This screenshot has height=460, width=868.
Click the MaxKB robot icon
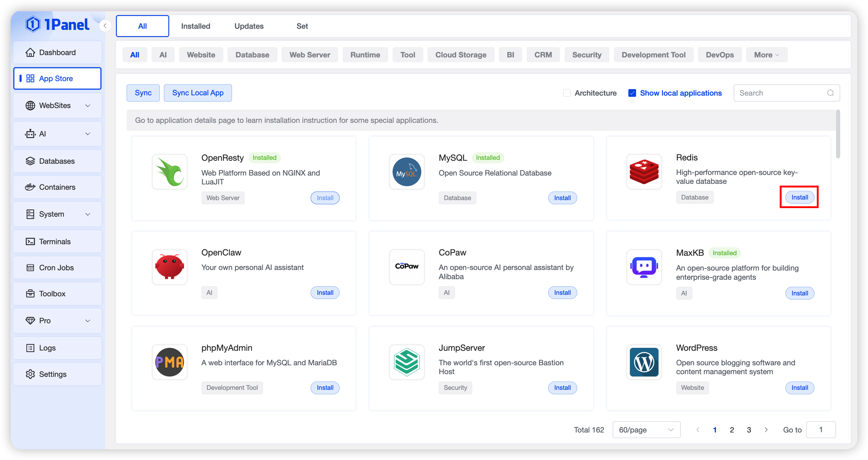644,267
